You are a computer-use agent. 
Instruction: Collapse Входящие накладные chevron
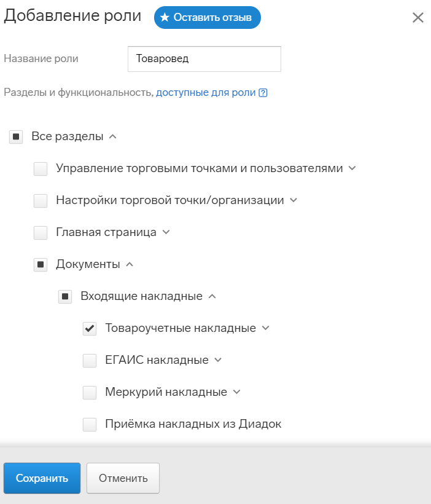(x=212, y=296)
